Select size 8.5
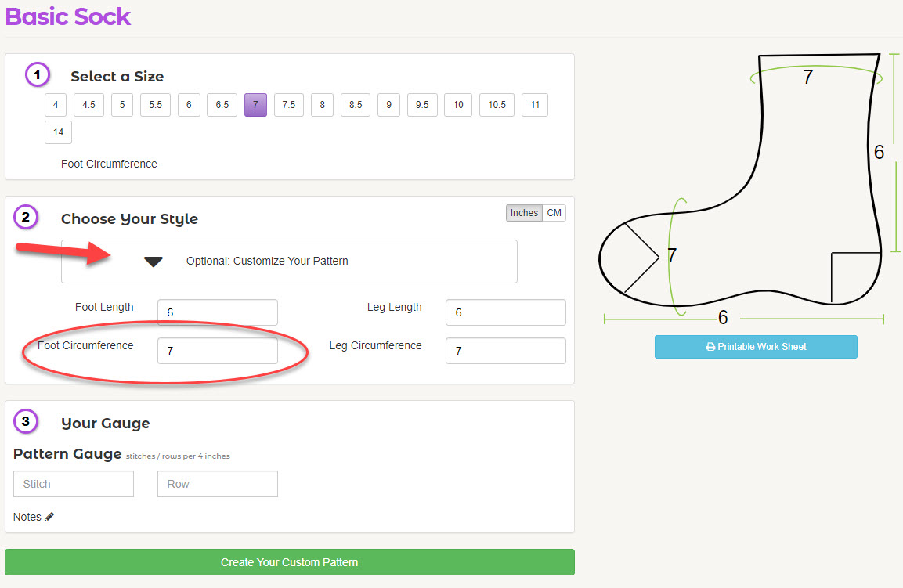Image resolution: width=903 pixels, height=588 pixels. (356, 105)
